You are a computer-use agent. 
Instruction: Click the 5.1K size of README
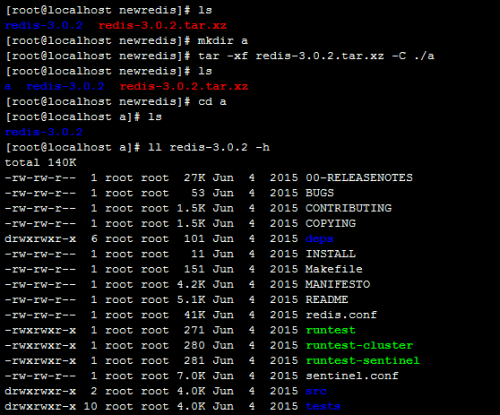click(x=191, y=300)
